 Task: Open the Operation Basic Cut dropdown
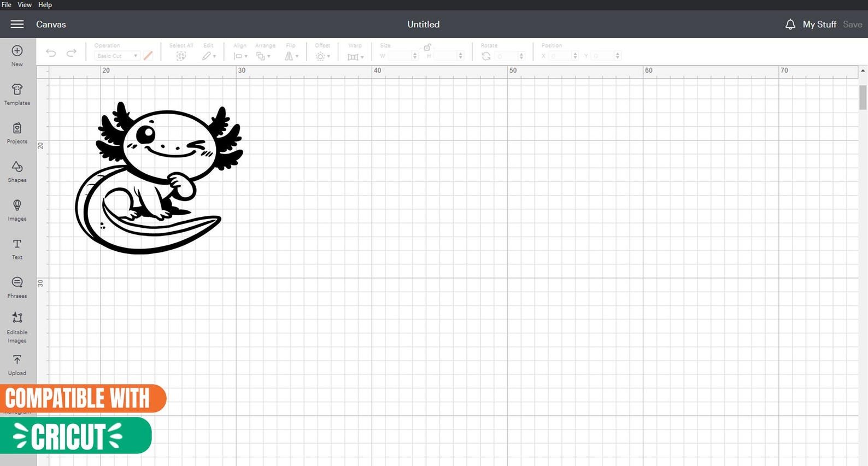116,56
